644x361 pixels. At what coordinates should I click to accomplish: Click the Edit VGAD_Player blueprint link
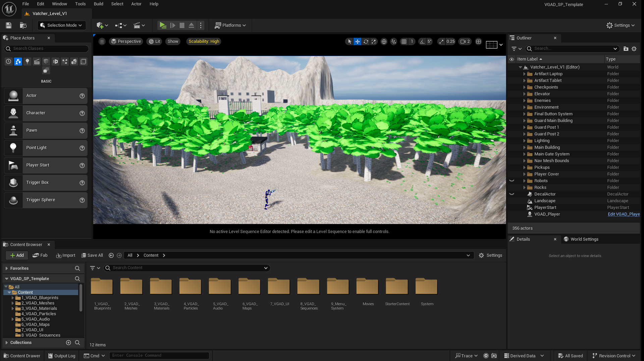624,214
